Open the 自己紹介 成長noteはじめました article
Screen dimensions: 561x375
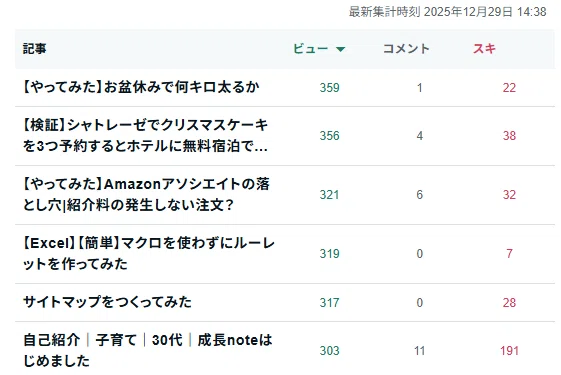147,350
